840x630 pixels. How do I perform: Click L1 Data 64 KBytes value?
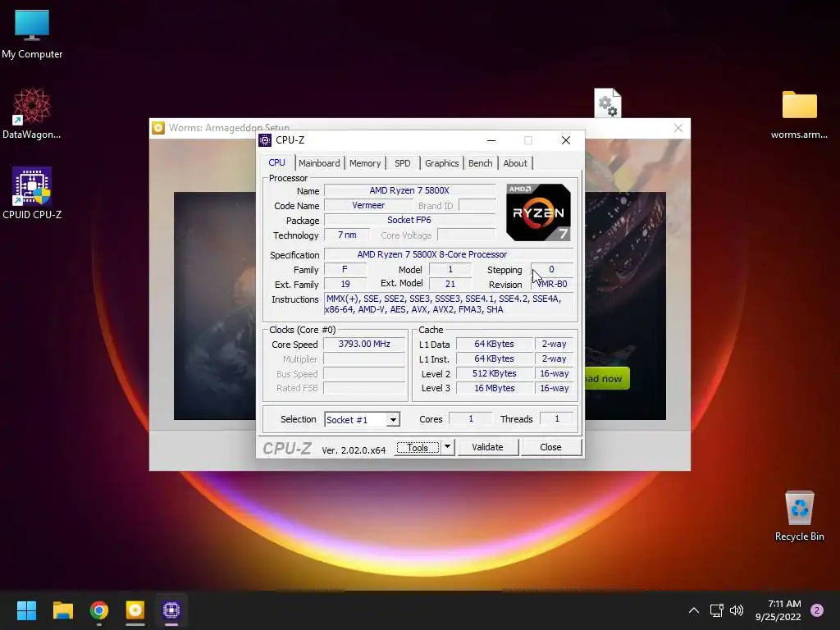(495, 344)
